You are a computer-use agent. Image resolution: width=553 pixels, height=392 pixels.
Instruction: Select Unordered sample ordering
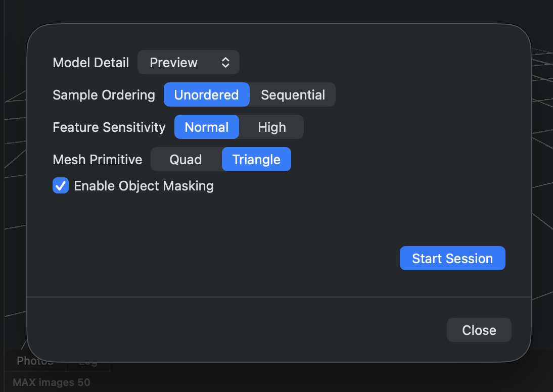tap(206, 95)
